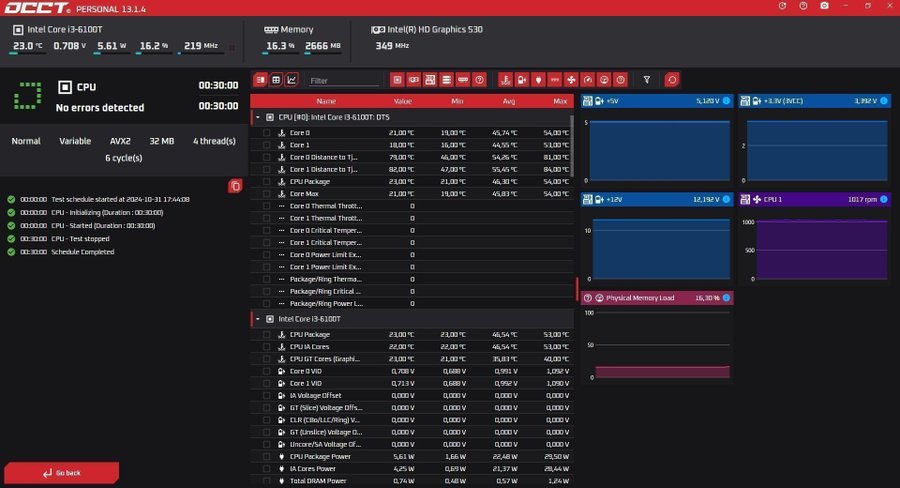Viewport: 900px width, 488px height.
Task: Reset sensor values with refresh icon
Action: point(672,80)
